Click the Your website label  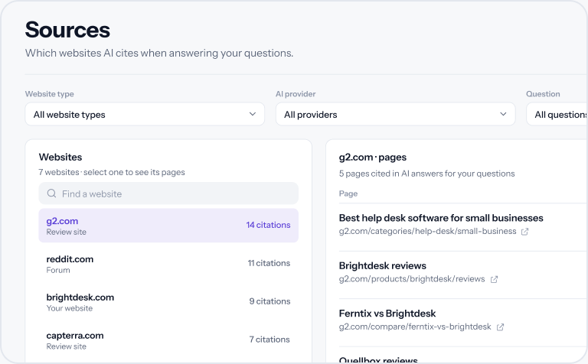pos(70,308)
